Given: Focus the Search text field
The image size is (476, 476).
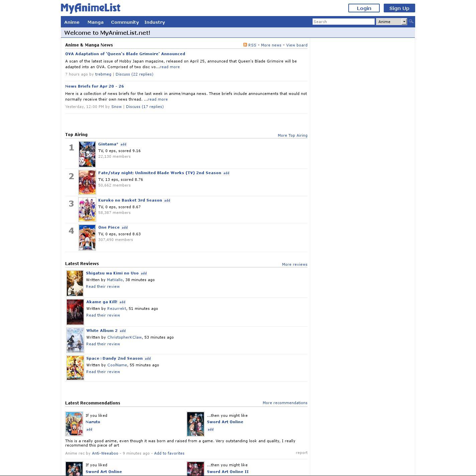Looking at the screenshot, I should tap(343, 22).
